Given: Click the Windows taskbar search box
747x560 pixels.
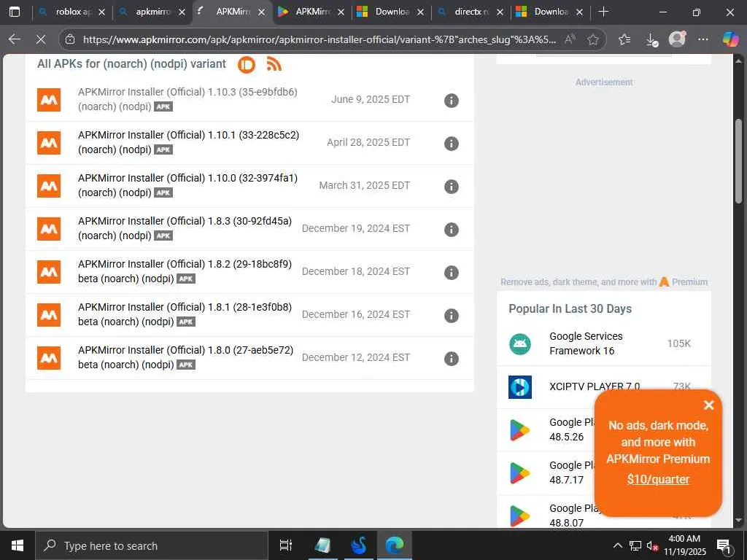Looking at the screenshot, I should [151, 545].
